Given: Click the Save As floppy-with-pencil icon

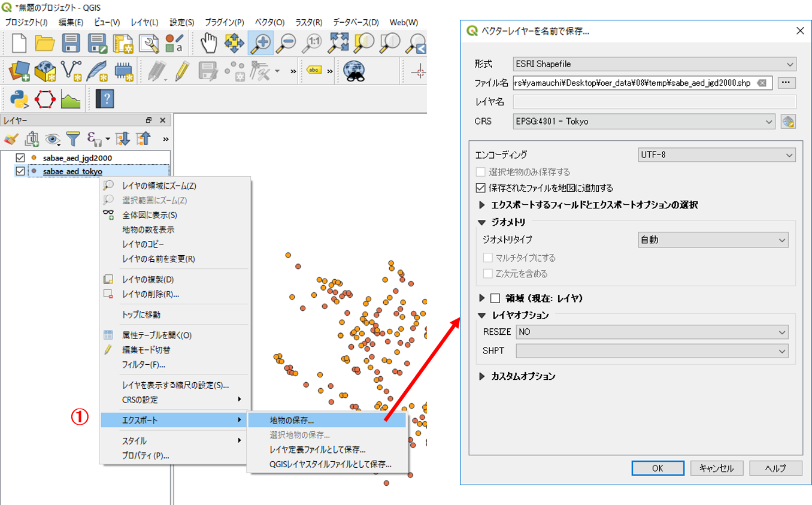Looking at the screenshot, I should (x=98, y=43).
